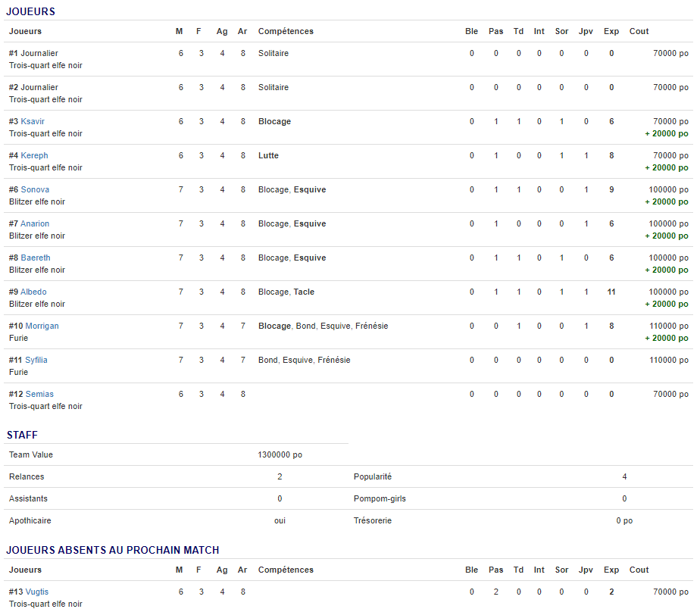Open the Morrigan Furie player link
This screenshot has height=609, width=700.
pyautogui.click(x=42, y=326)
